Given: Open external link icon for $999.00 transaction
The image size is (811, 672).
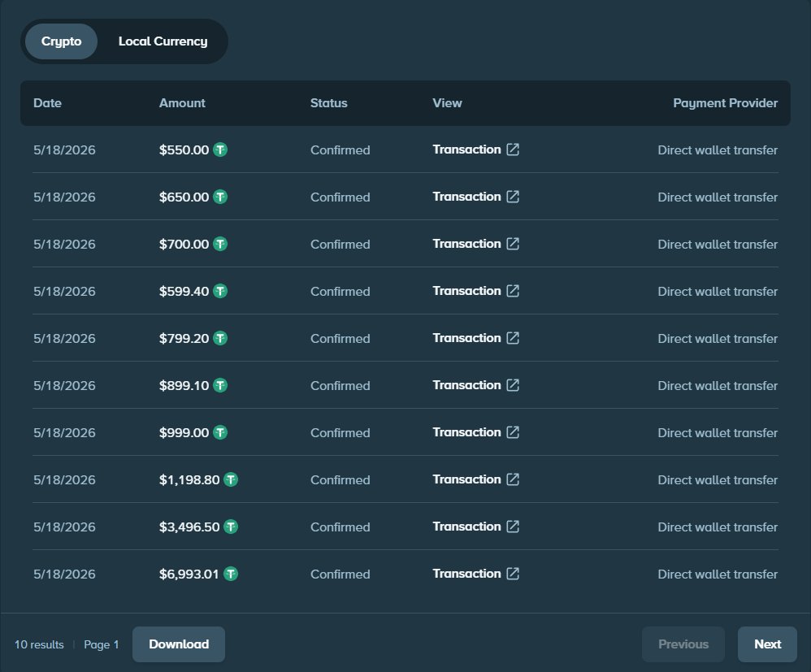Looking at the screenshot, I should pyautogui.click(x=513, y=432).
